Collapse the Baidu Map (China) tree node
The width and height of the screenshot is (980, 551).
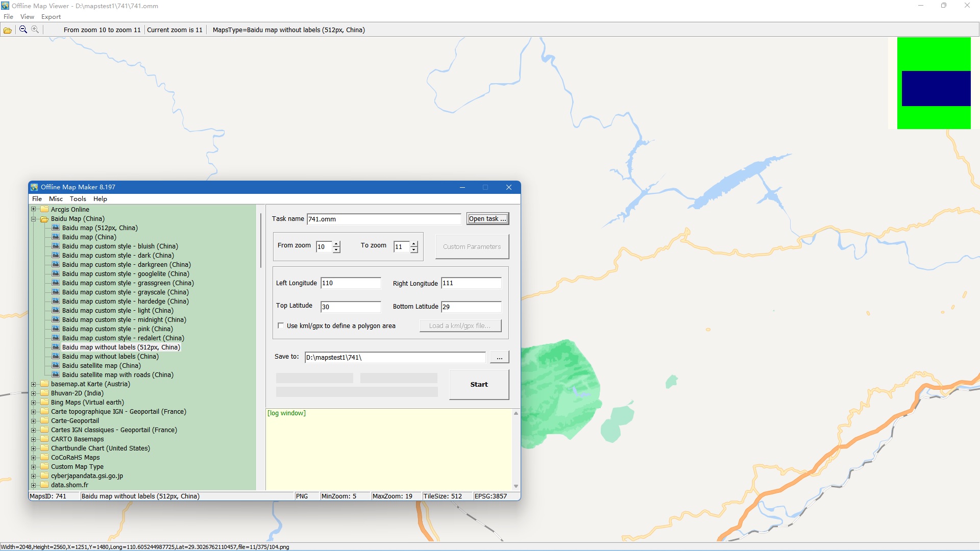click(x=34, y=219)
